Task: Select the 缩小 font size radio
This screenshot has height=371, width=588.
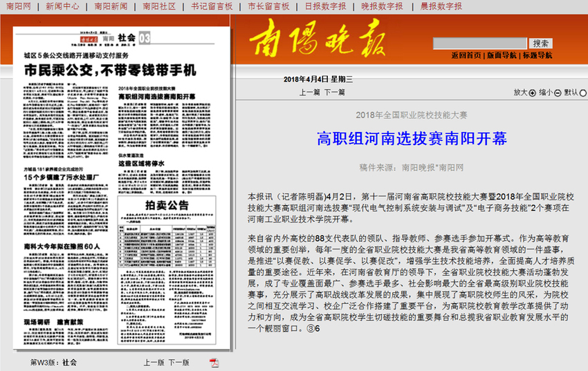Action: click(x=558, y=93)
